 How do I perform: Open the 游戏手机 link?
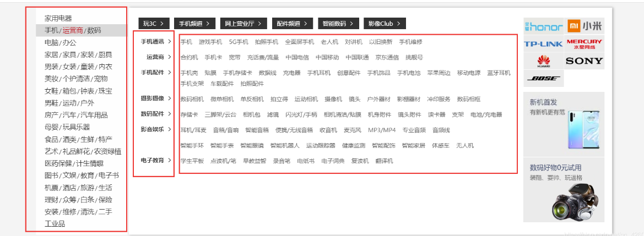(x=210, y=42)
